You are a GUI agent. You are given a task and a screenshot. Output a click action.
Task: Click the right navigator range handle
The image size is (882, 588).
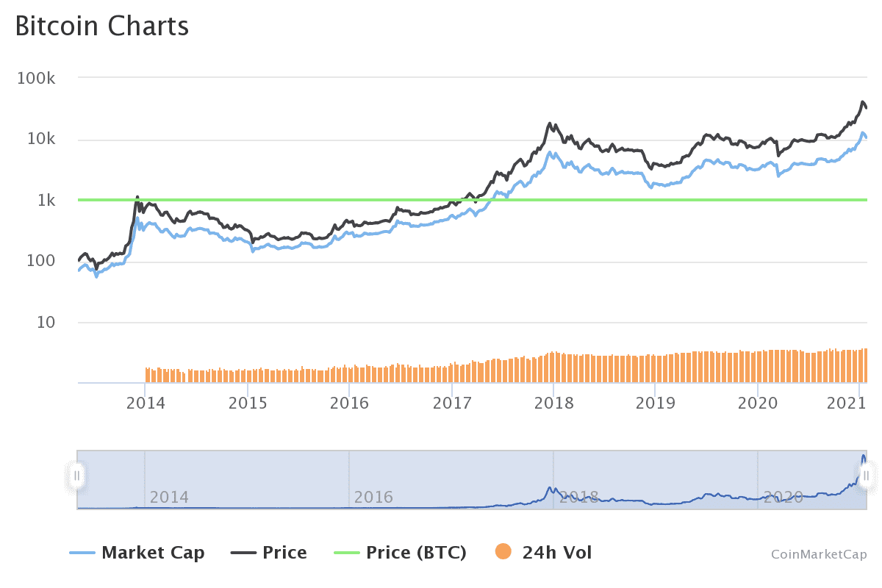866,476
